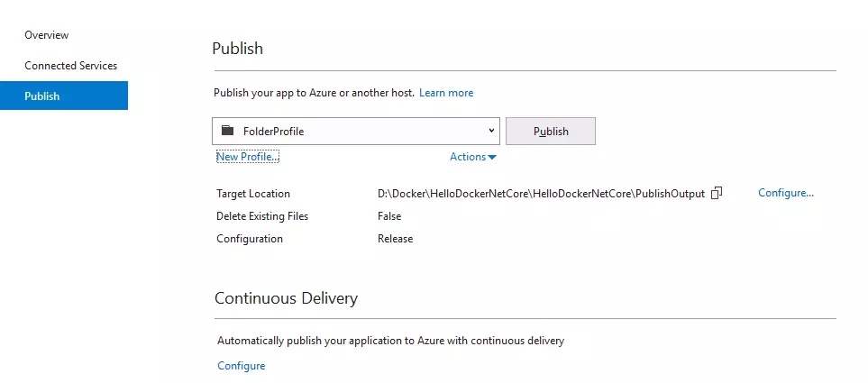Click Configure under Continuous Delivery

(242, 366)
